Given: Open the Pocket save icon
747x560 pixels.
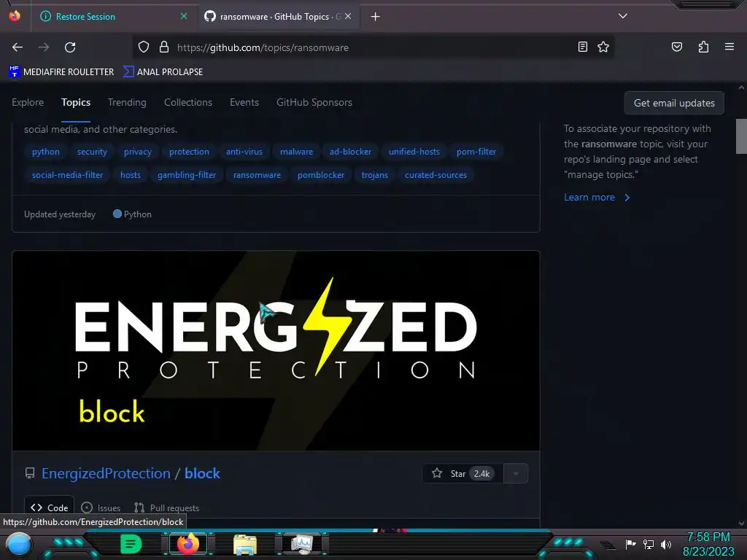Looking at the screenshot, I should click(676, 47).
